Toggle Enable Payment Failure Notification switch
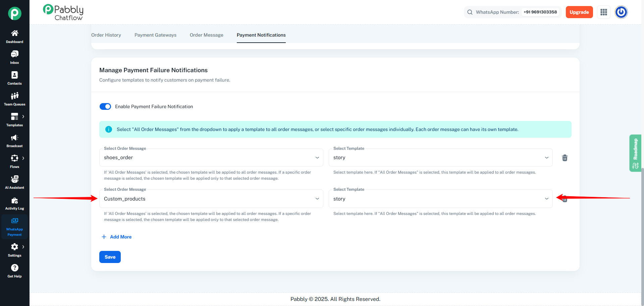The width and height of the screenshot is (644, 306). [105, 106]
